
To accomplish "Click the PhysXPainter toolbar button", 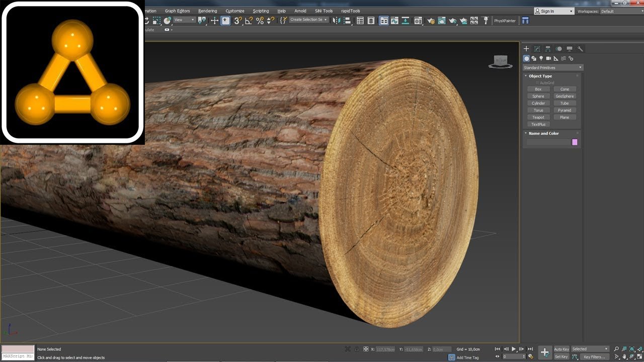I will click(x=505, y=21).
